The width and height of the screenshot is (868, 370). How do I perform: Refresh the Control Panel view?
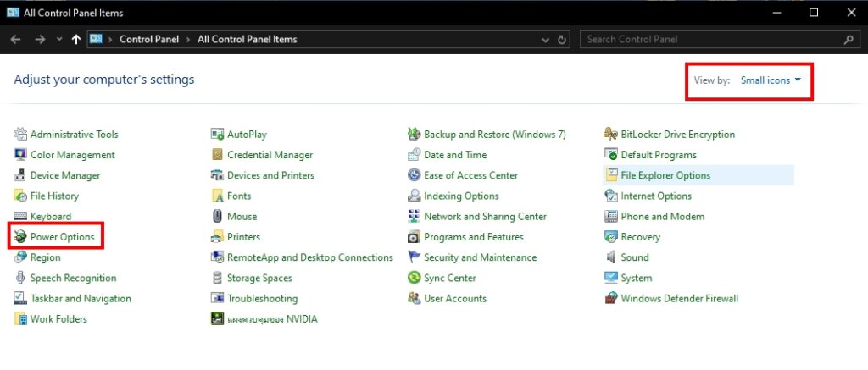[x=563, y=40]
